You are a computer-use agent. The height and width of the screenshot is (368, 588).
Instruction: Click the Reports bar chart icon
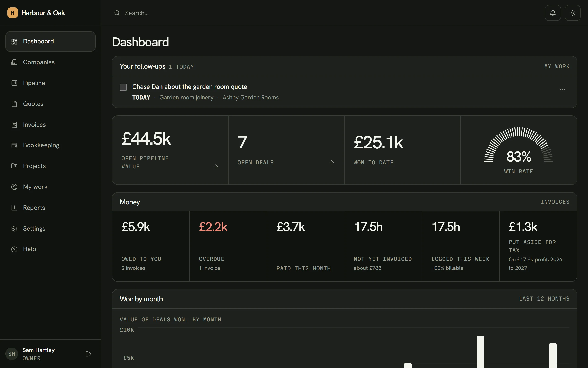14,208
